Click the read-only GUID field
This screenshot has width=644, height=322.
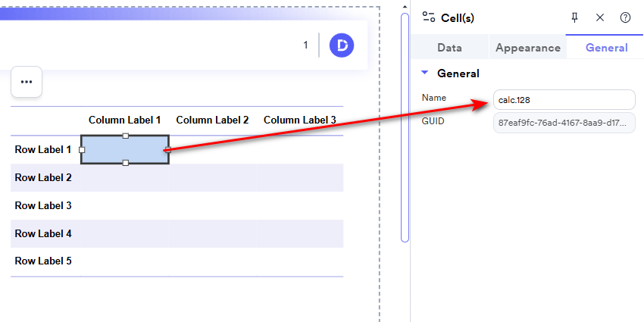coord(564,122)
